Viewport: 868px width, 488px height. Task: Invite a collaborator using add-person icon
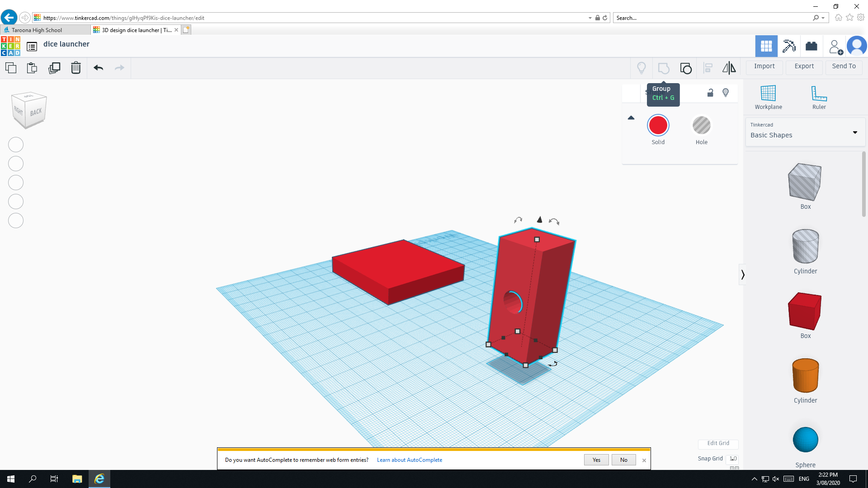[x=835, y=47]
